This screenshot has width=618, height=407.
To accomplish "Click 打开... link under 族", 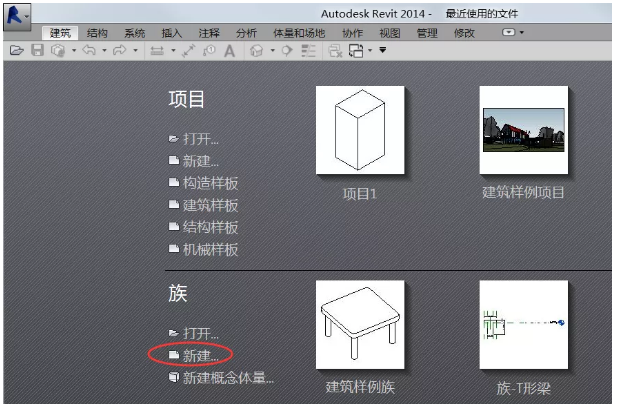I will pos(201,333).
